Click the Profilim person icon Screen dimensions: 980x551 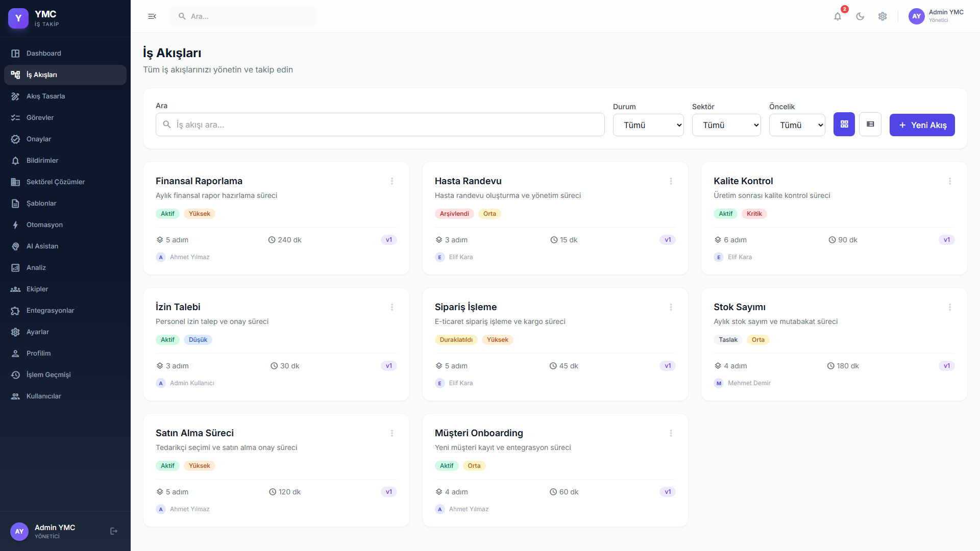15,354
